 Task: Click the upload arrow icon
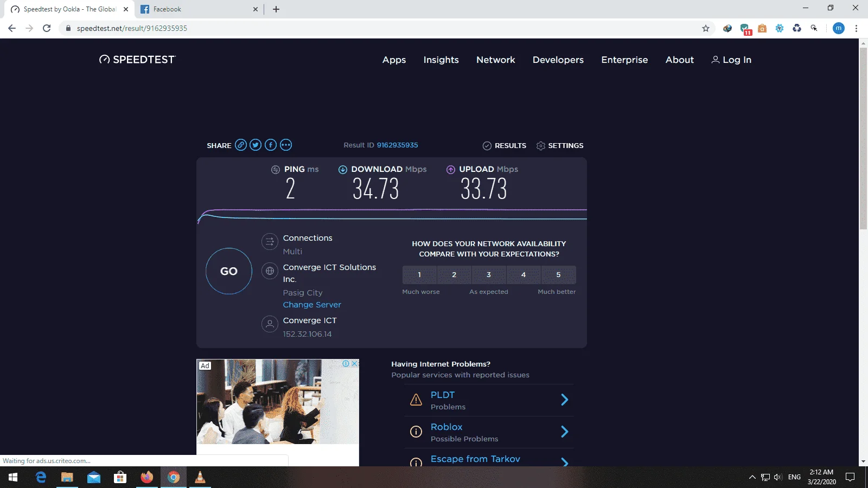451,170
